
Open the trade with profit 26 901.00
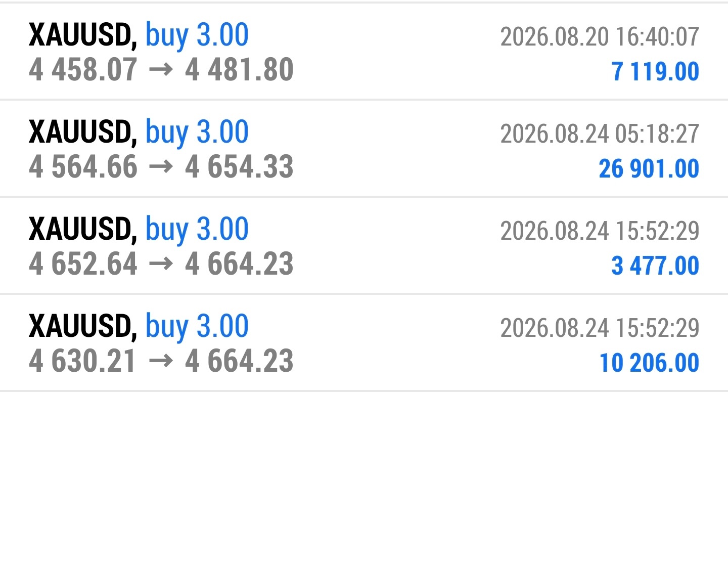point(649,168)
